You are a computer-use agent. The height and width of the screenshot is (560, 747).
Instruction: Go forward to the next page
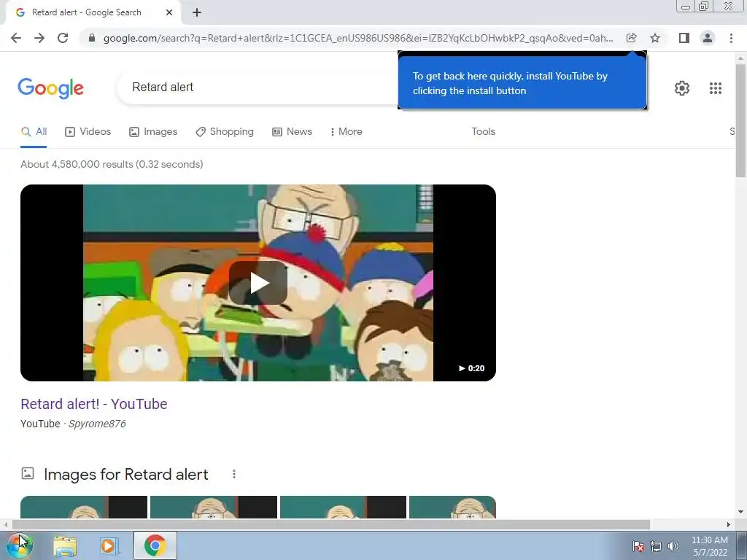[39, 38]
